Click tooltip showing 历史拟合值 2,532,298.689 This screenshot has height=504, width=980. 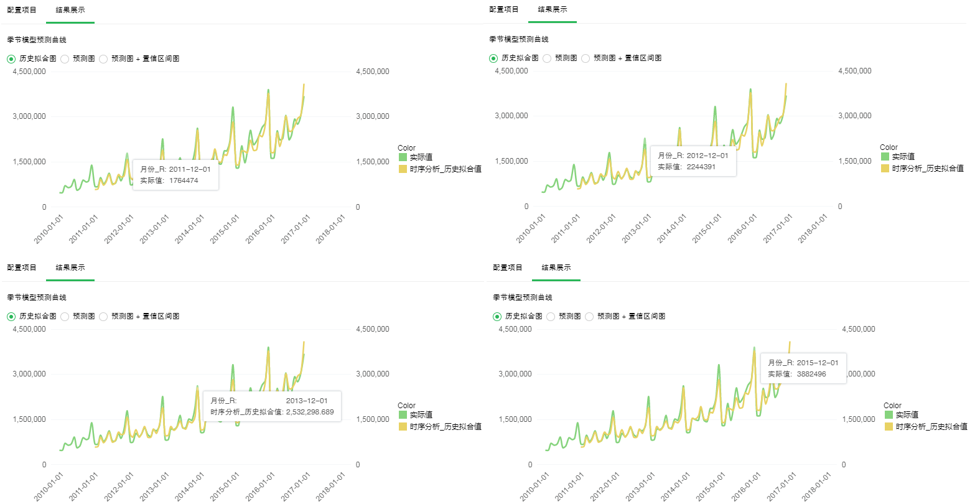(x=272, y=406)
